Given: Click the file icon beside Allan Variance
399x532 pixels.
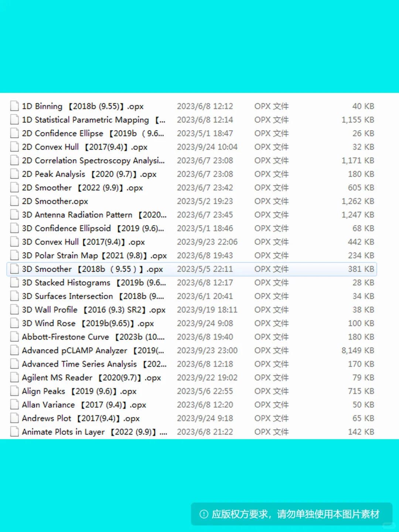Looking at the screenshot, I should (14, 405).
